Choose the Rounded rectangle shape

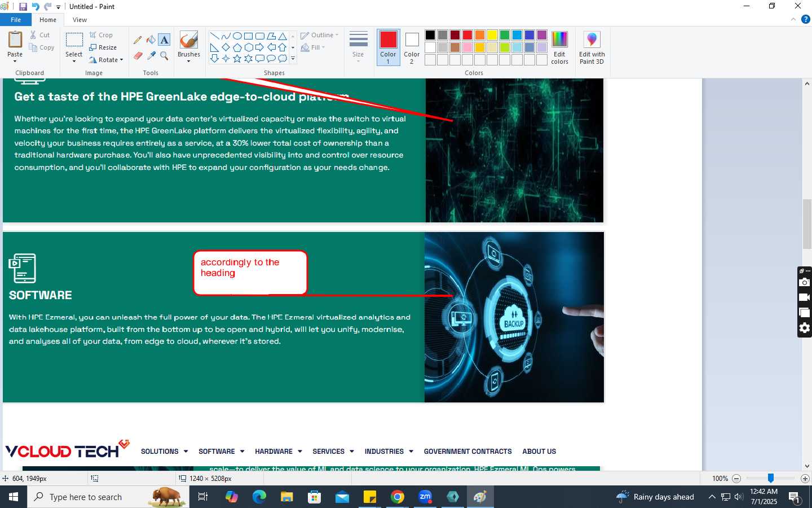(x=259, y=36)
